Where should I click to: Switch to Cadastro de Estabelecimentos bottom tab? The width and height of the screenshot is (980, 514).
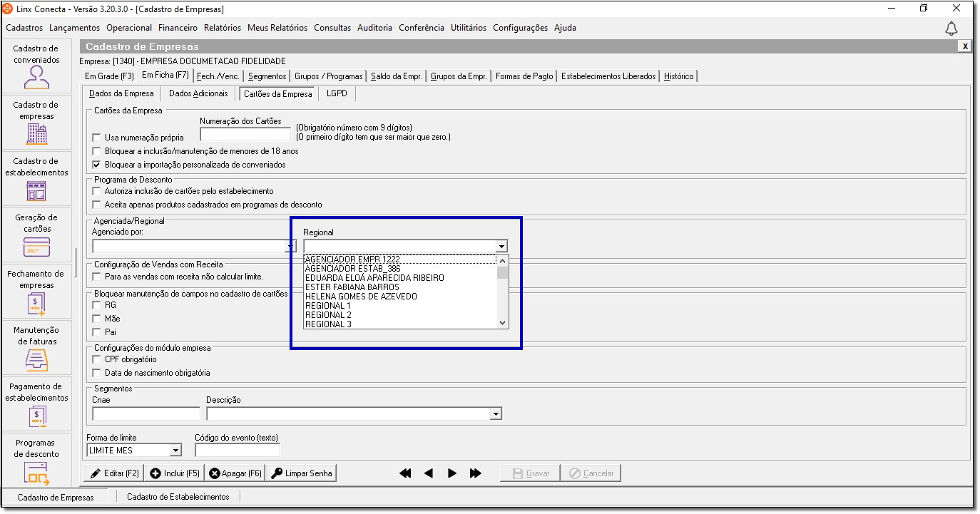(178, 497)
